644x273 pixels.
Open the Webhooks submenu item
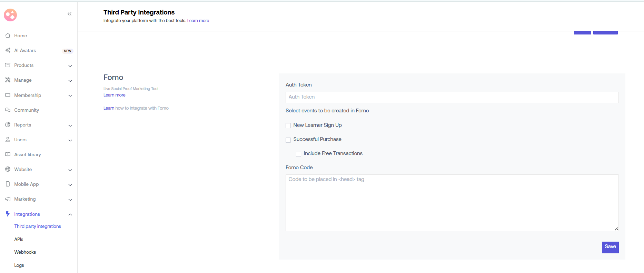pyautogui.click(x=25, y=252)
